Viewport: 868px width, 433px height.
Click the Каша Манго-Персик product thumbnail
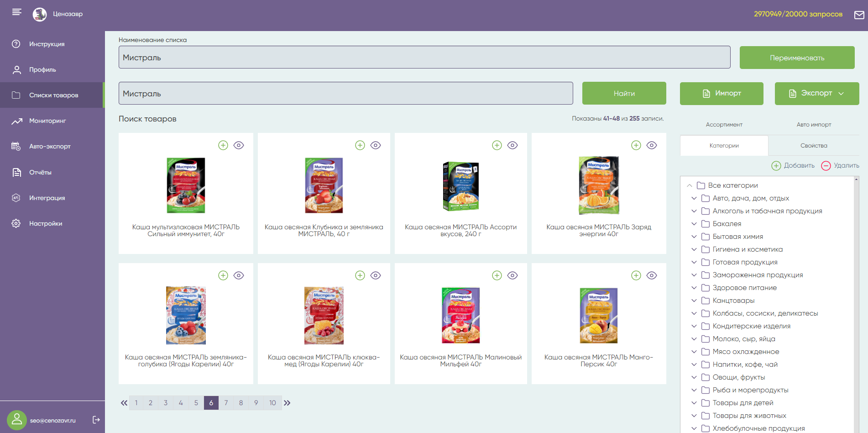coord(599,316)
